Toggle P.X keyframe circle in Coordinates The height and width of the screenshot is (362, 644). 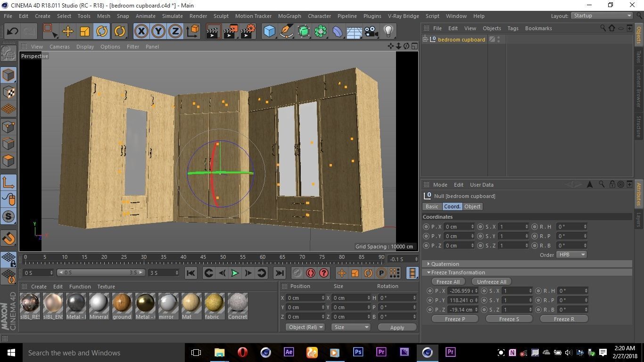click(x=426, y=227)
